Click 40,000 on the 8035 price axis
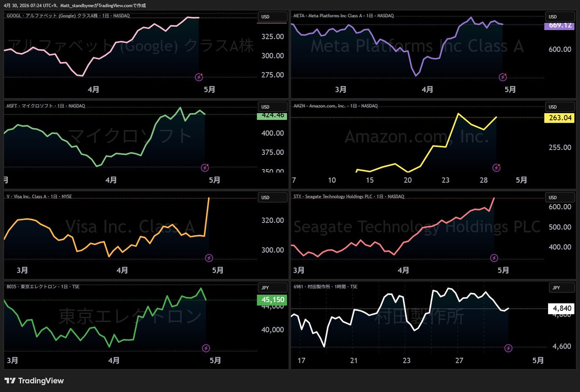The width and height of the screenshot is (580, 392). [x=272, y=330]
